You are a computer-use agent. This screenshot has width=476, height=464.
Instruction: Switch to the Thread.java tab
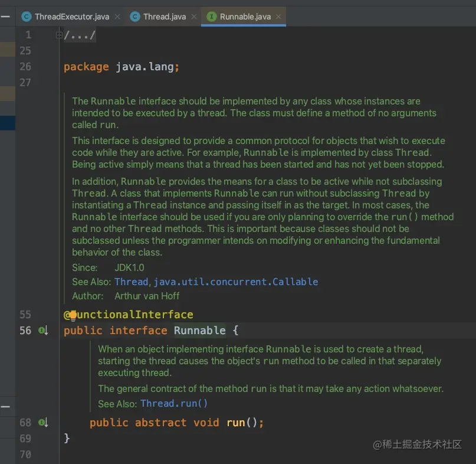(x=164, y=17)
